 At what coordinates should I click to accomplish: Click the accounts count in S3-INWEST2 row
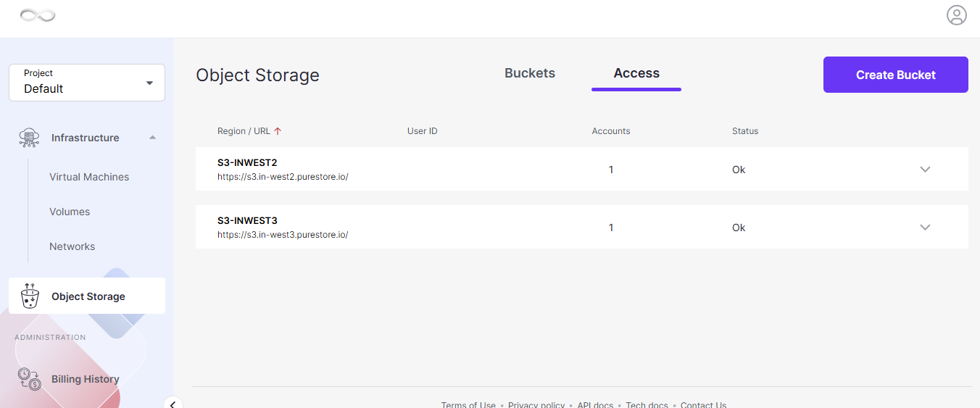[x=611, y=170]
